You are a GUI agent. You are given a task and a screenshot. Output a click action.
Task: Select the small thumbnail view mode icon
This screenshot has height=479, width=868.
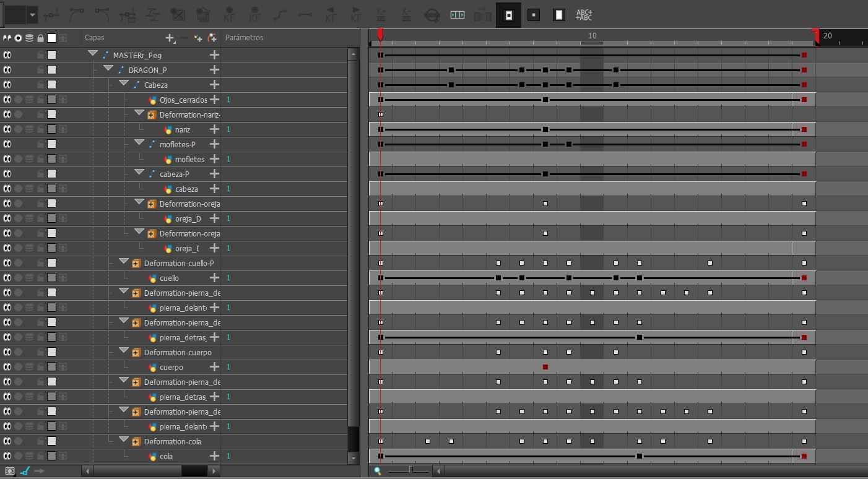point(534,14)
